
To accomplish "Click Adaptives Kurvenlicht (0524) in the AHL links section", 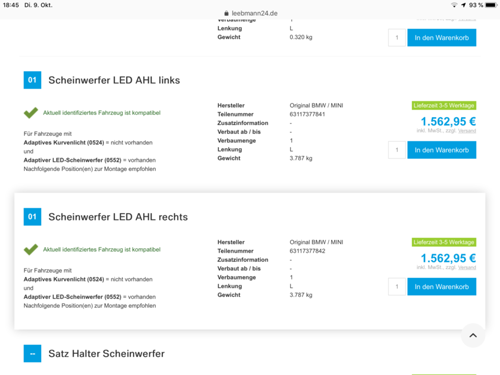I will click(x=64, y=143).
